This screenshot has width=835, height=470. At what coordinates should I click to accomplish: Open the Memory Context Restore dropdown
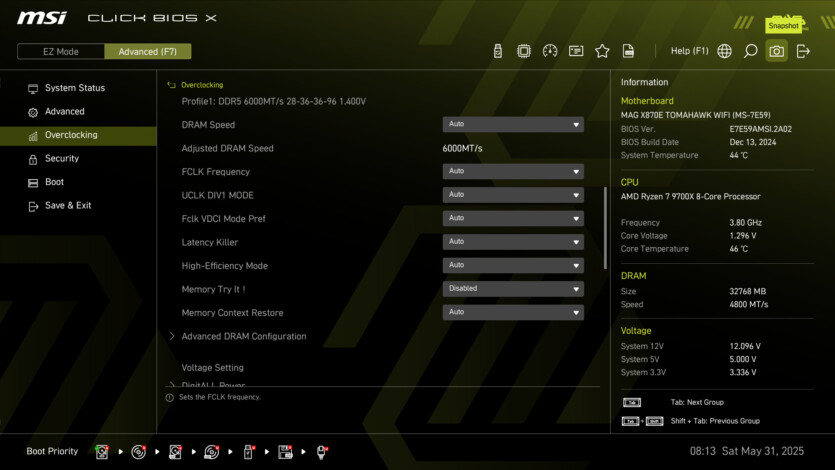click(x=513, y=312)
